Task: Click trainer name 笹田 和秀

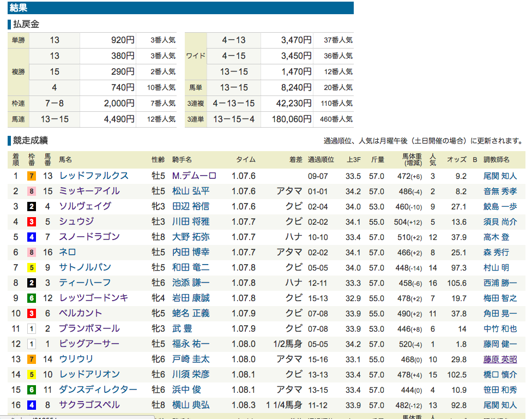Action: click(x=500, y=390)
